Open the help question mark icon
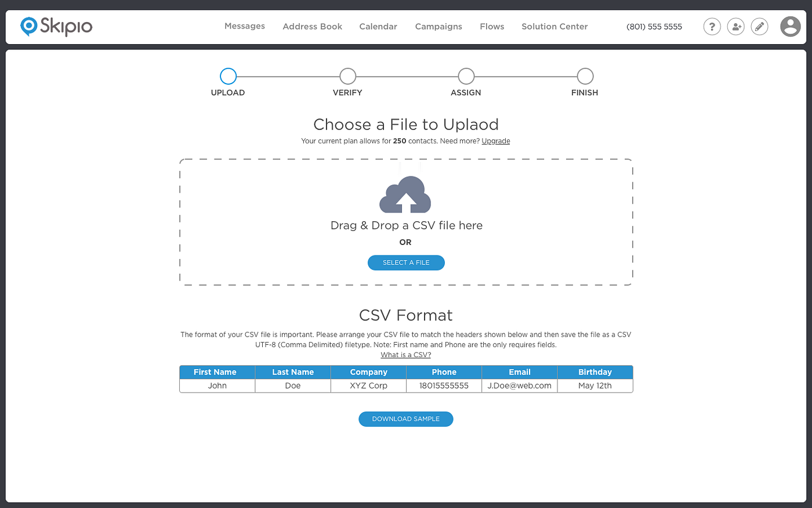Viewport: 812px width, 508px height. coord(712,26)
